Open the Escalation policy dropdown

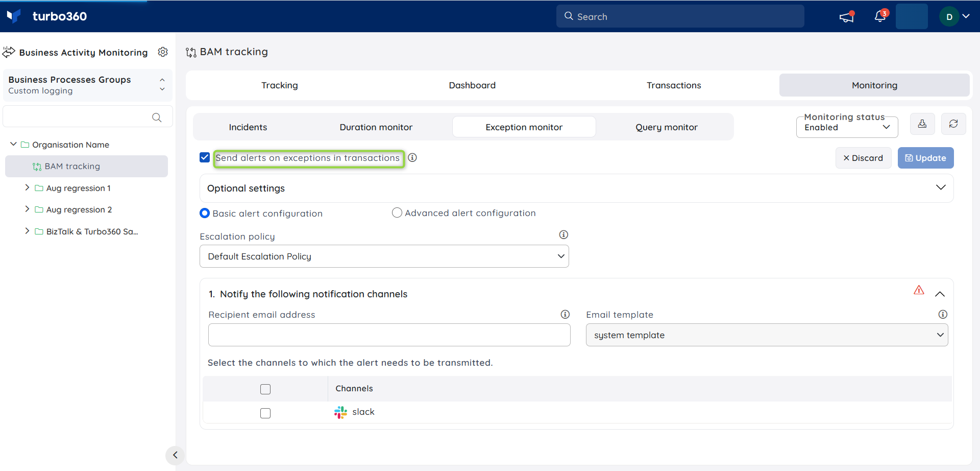pos(384,256)
